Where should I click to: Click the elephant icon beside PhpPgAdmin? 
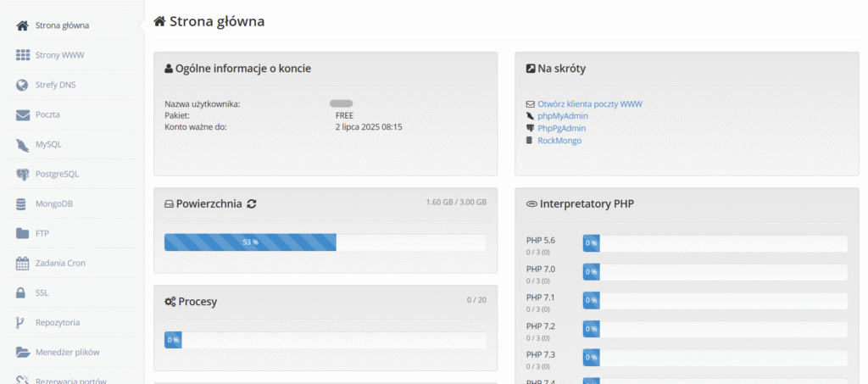click(530, 128)
